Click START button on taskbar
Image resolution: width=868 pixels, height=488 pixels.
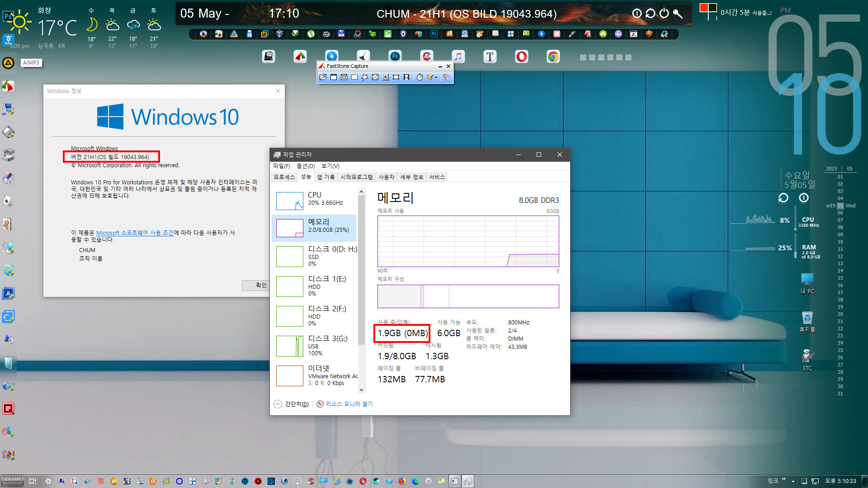pyautogui.click(x=12, y=481)
